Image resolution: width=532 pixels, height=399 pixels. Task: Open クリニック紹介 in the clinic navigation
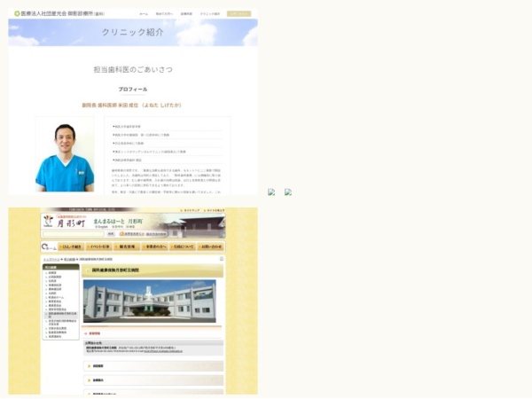point(209,14)
